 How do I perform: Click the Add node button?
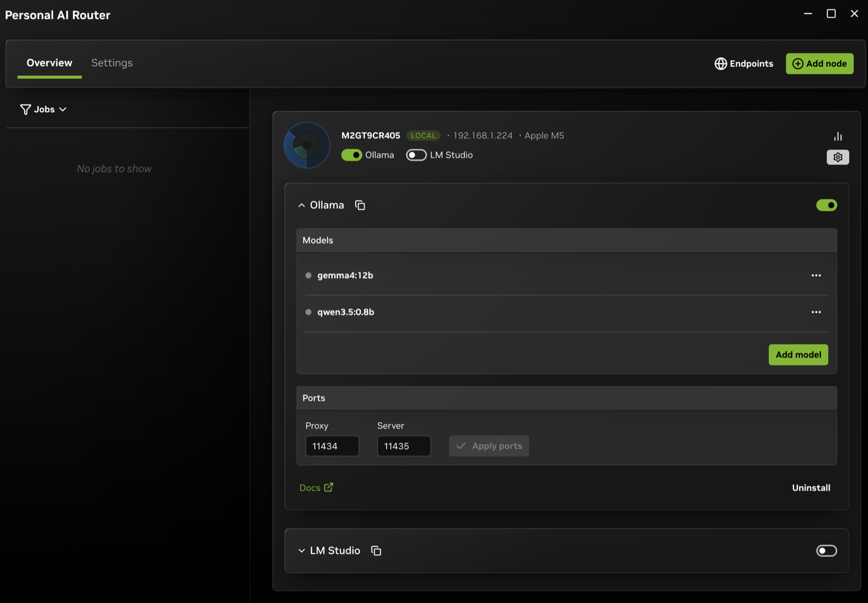tap(820, 63)
